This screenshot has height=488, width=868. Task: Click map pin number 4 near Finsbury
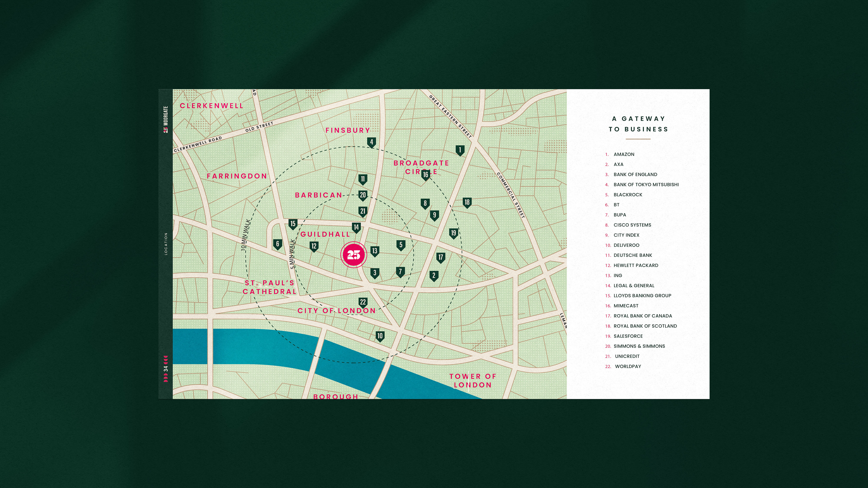[371, 142]
